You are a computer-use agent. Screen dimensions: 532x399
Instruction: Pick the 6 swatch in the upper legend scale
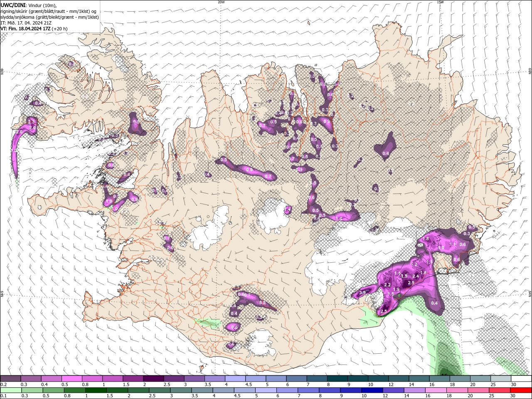coord(296,379)
